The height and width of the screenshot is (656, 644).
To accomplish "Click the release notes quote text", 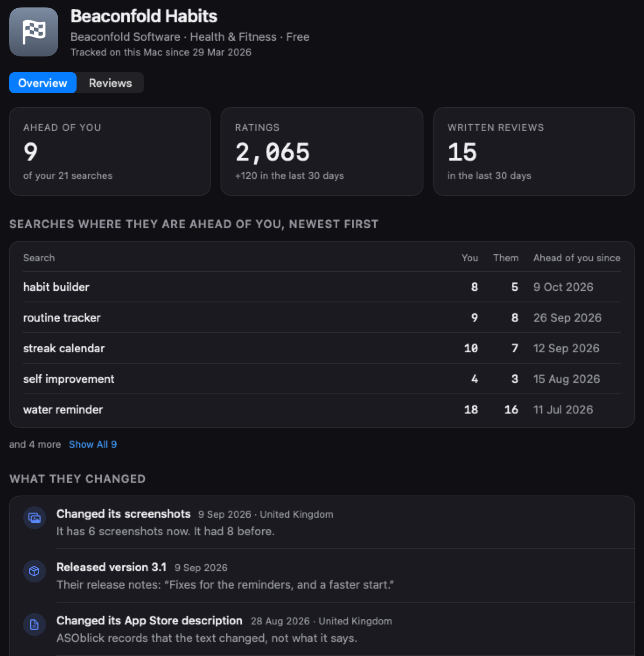I will (225, 585).
